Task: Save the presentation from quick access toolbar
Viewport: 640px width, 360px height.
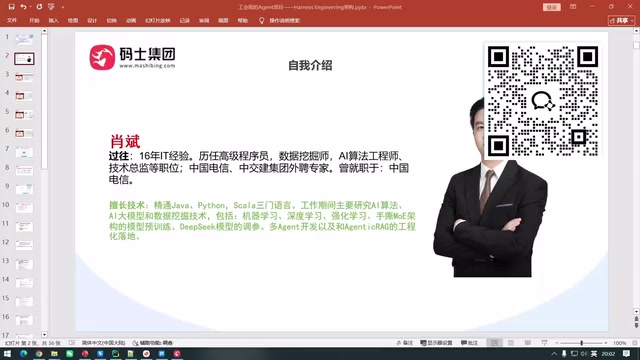Action: point(11,7)
